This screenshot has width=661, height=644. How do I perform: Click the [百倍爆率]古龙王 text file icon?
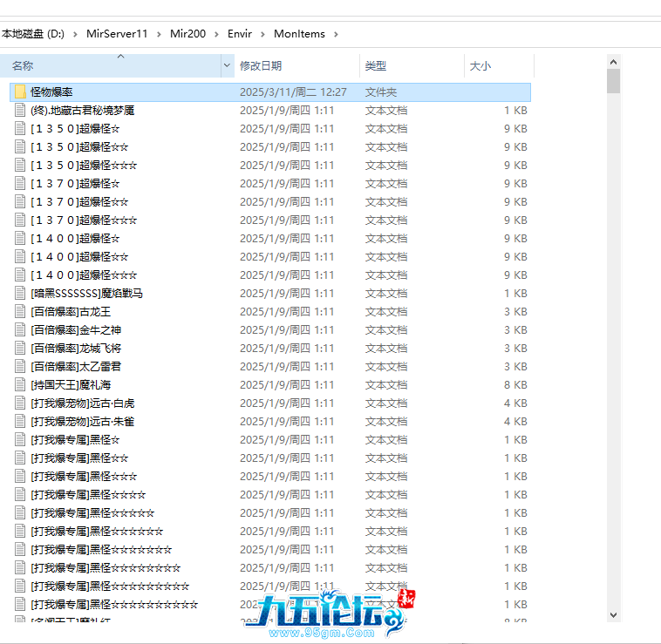click(20, 311)
